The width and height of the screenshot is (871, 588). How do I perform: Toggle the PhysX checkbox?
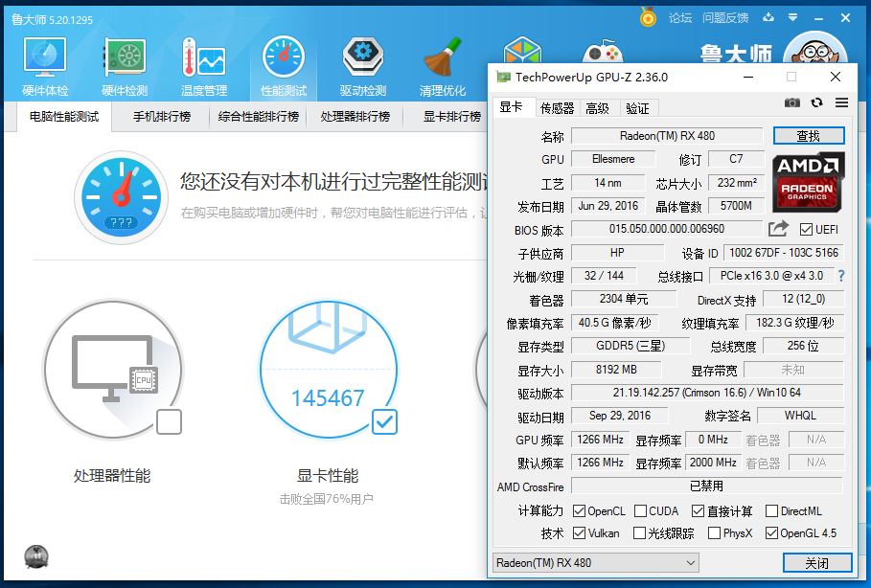click(x=715, y=533)
